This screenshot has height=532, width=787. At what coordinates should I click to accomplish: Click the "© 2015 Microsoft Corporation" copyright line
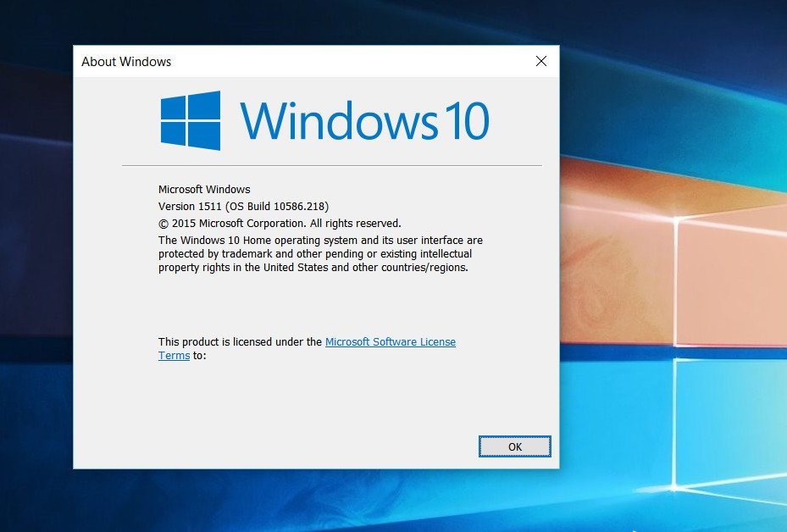tap(280, 224)
